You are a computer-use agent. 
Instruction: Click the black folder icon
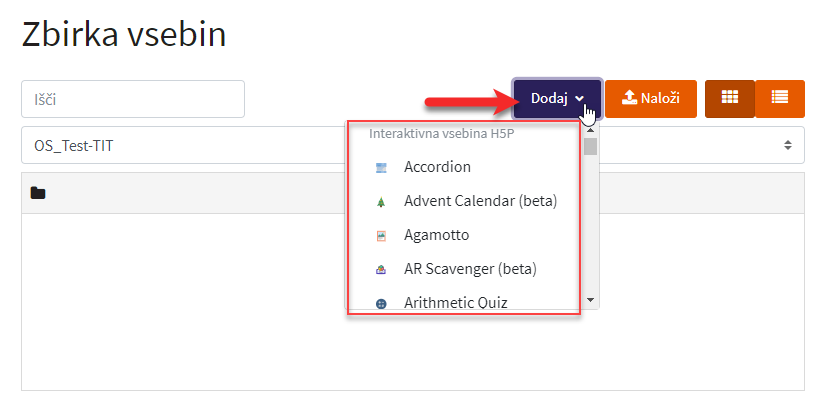click(x=38, y=193)
